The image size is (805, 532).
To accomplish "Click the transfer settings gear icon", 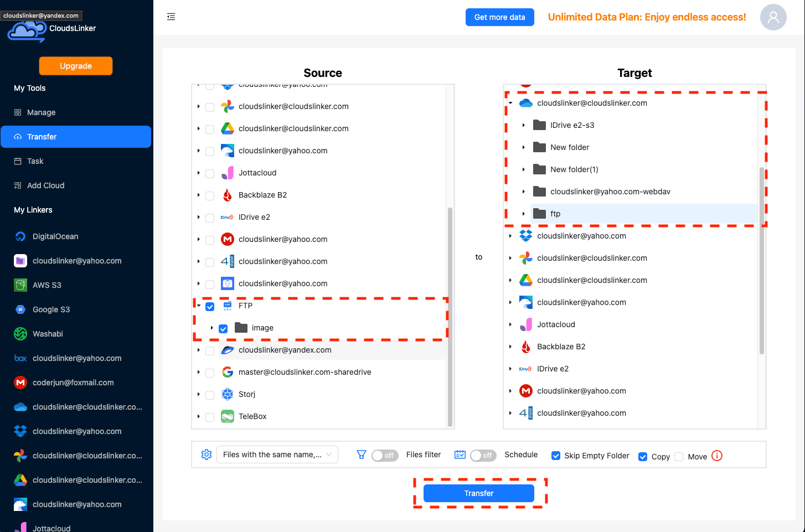I will tap(207, 454).
